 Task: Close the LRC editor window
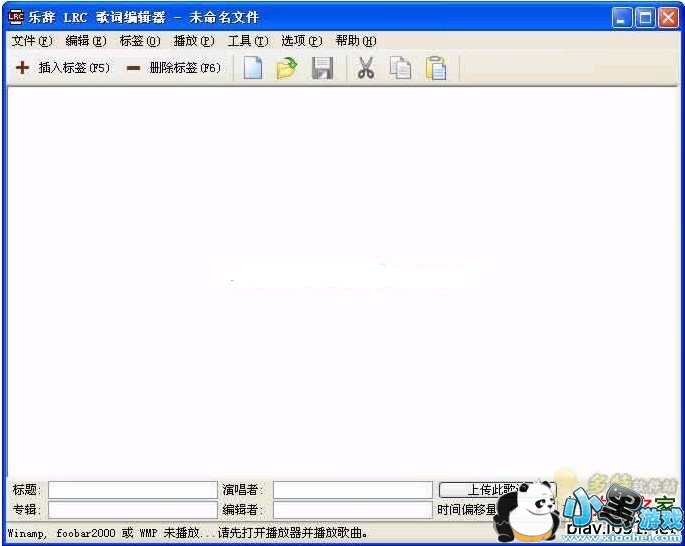(668, 18)
